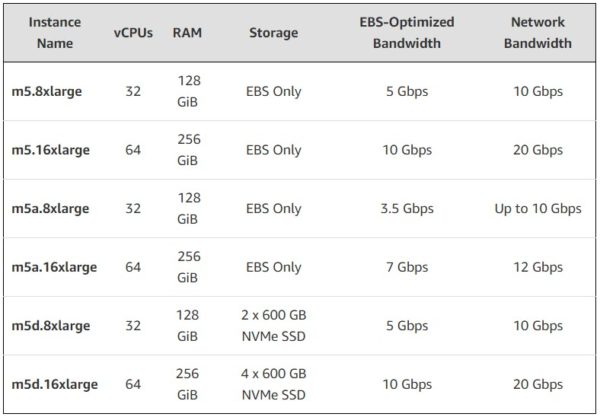This screenshot has height=417, width=600.
Task: Click the 4 x 600 GB NVMe SSD cell
Action: 274,384
